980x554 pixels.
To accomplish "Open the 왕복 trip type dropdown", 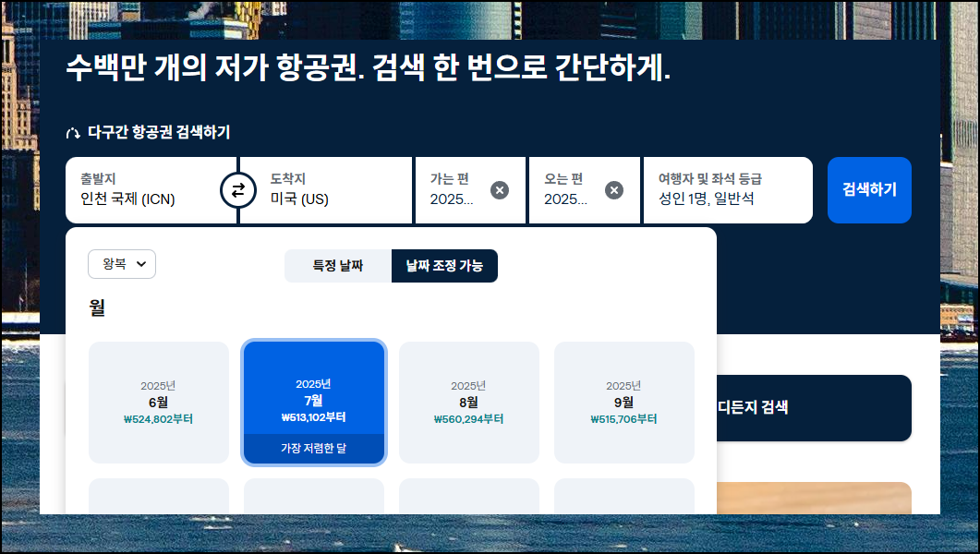I will coord(122,264).
